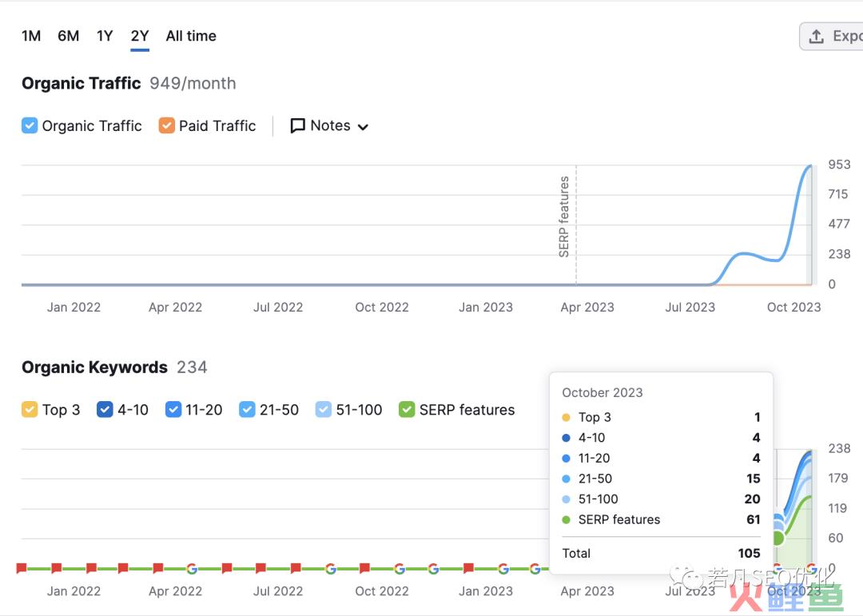Click the leftmost red note flag on keywords chart
Screen dimensions: 863x616
tap(22, 568)
